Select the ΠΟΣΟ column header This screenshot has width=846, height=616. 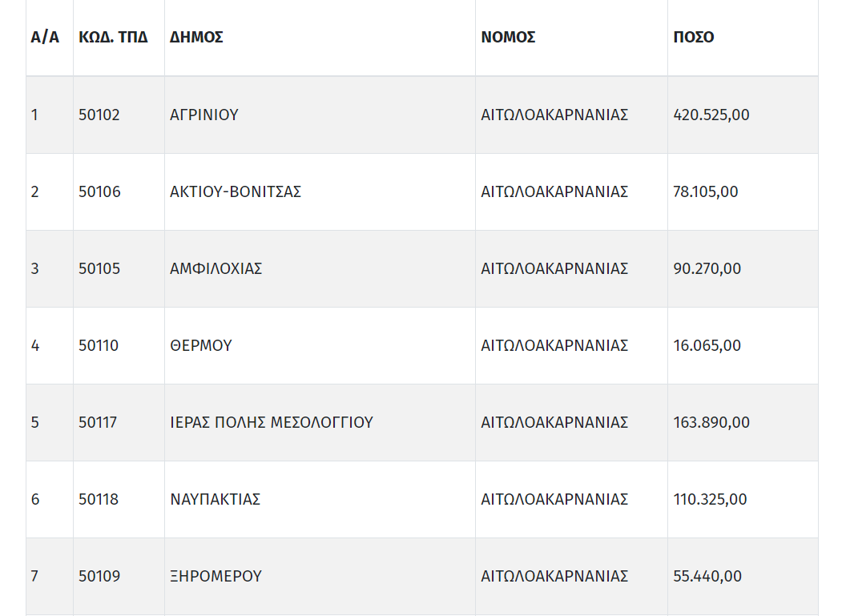click(693, 37)
